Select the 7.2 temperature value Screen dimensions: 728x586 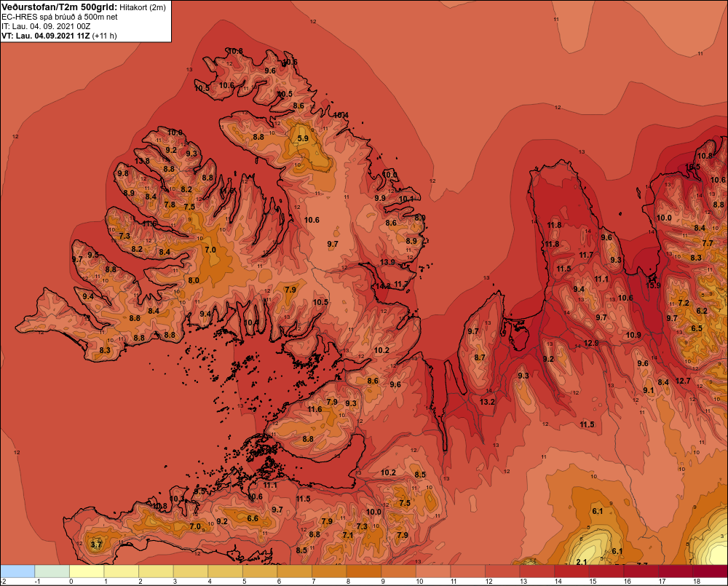point(684,303)
